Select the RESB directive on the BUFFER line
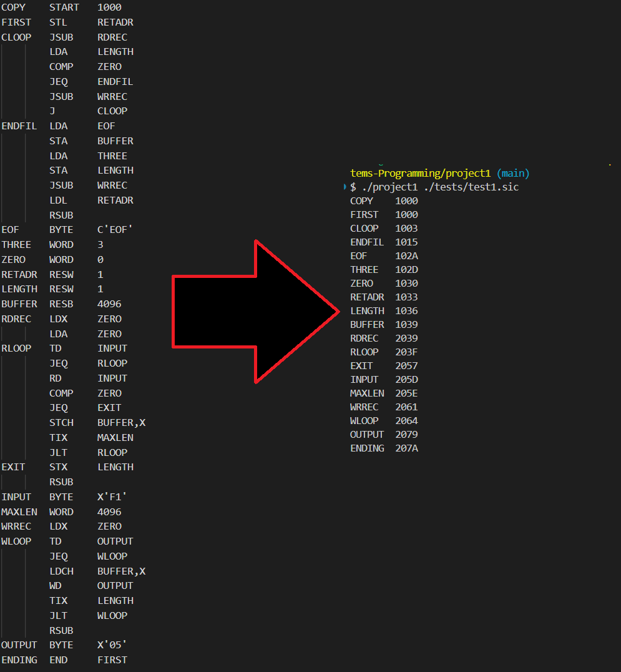Viewport: 621px width, 672px height. 61,304
